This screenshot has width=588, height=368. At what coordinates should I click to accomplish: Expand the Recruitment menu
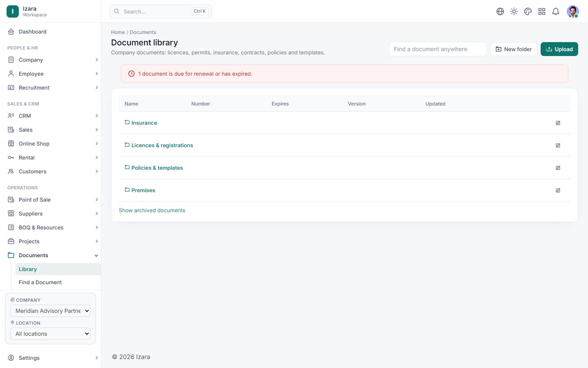coord(53,88)
